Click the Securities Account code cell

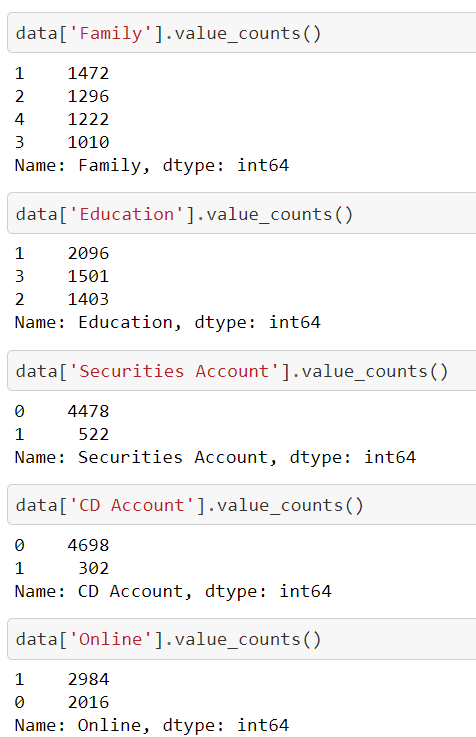pos(242,371)
